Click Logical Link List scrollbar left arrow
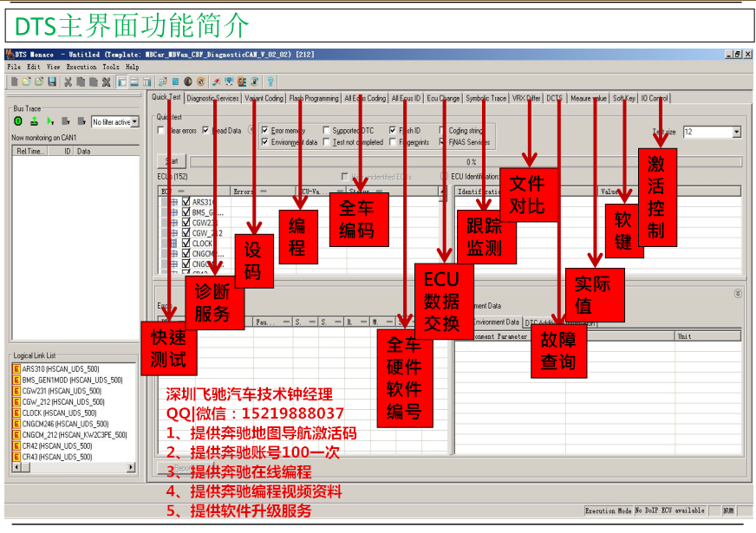This screenshot has height=533, width=756. 16,467
